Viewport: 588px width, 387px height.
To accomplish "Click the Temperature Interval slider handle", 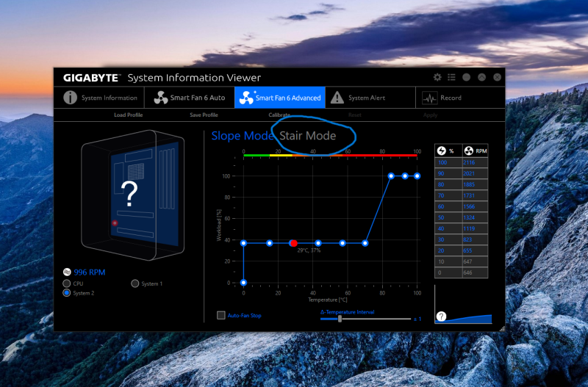I will [x=340, y=319].
